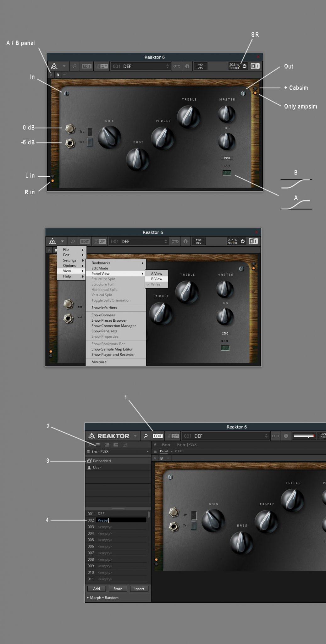Click the Out screw icon on the top window's amp panel
326x644 pixels.
click(x=243, y=93)
